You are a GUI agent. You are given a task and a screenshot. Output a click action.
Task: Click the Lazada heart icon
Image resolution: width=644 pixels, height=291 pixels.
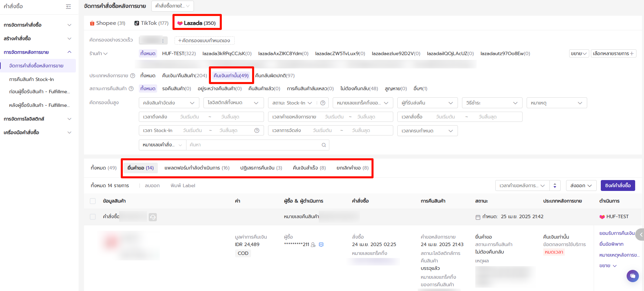[180, 23]
